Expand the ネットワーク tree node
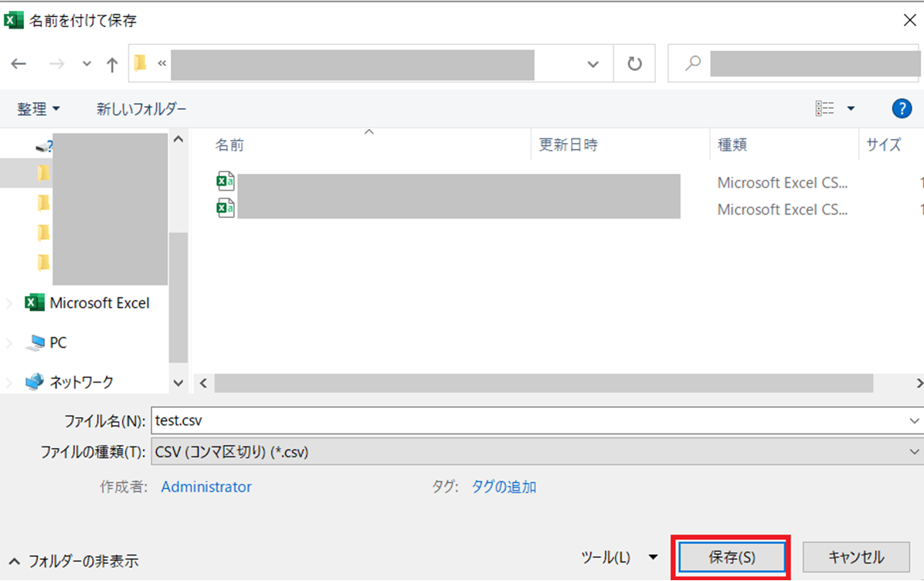The width and height of the screenshot is (924, 581). coord(10,382)
